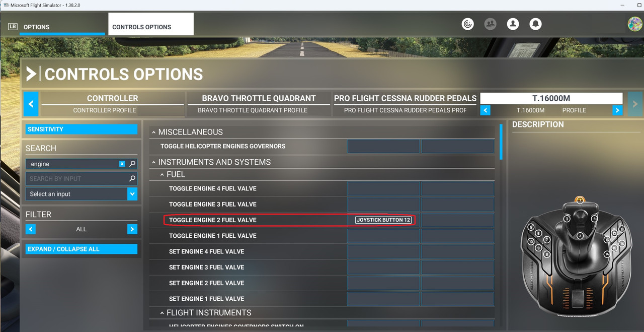Click the filter next arrow

[132, 229]
